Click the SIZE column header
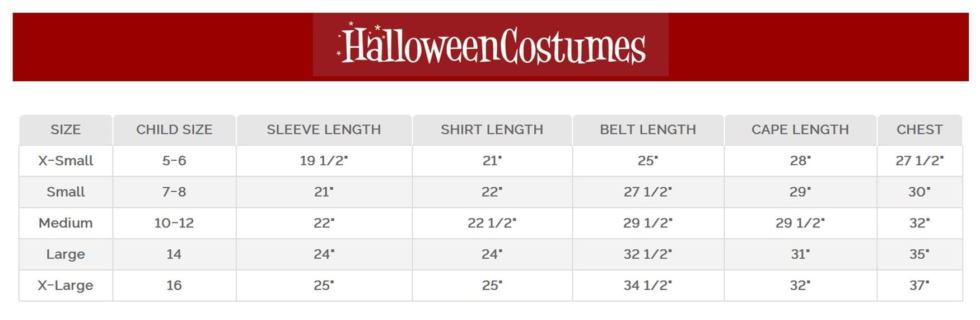The height and width of the screenshot is (320, 980). click(x=66, y=130)
